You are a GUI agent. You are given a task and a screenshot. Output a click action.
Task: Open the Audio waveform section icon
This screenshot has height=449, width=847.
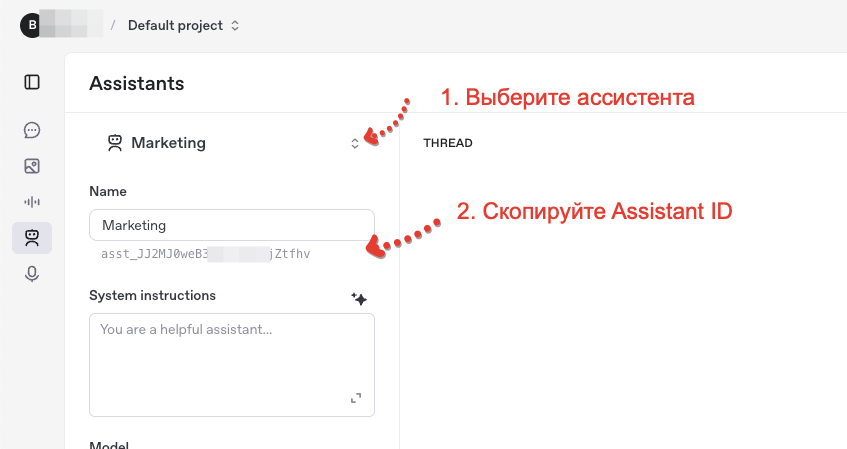click(x=32, y=202)
